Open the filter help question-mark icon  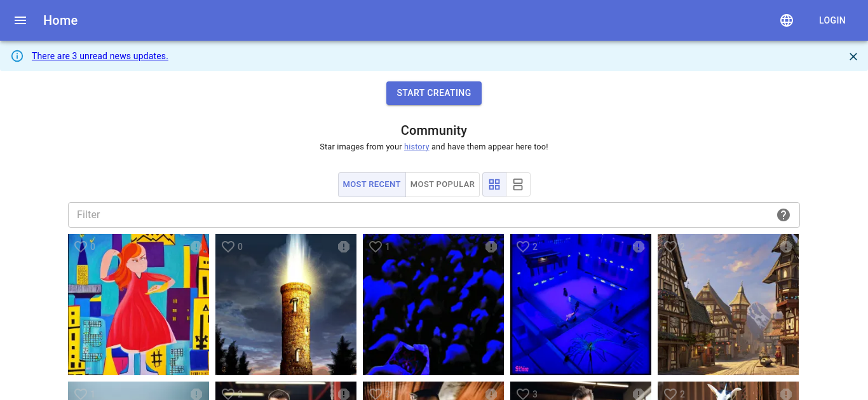pyautogui.click(x=783, y=215)
